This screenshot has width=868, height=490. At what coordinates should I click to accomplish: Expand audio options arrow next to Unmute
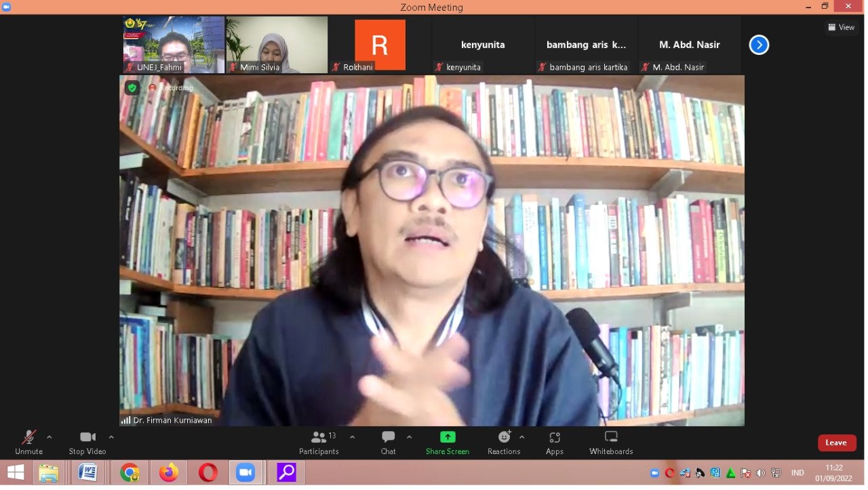point(50,437)
